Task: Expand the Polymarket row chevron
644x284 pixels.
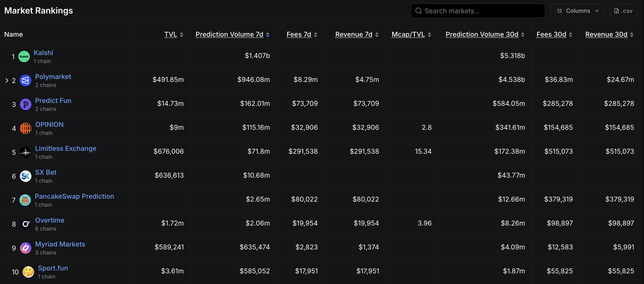Action: point(7,80)
